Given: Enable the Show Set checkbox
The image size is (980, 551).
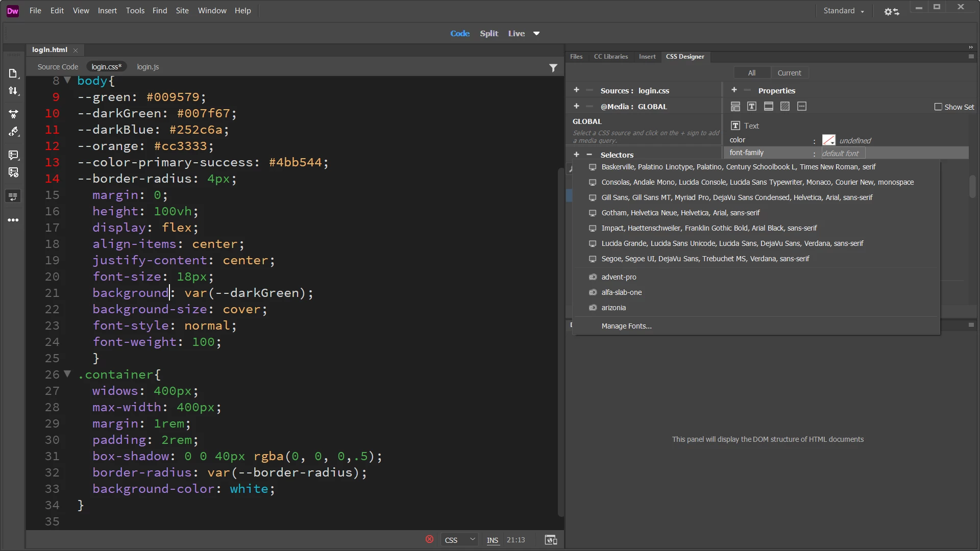Looking at the screenshot, I should 938,107.
